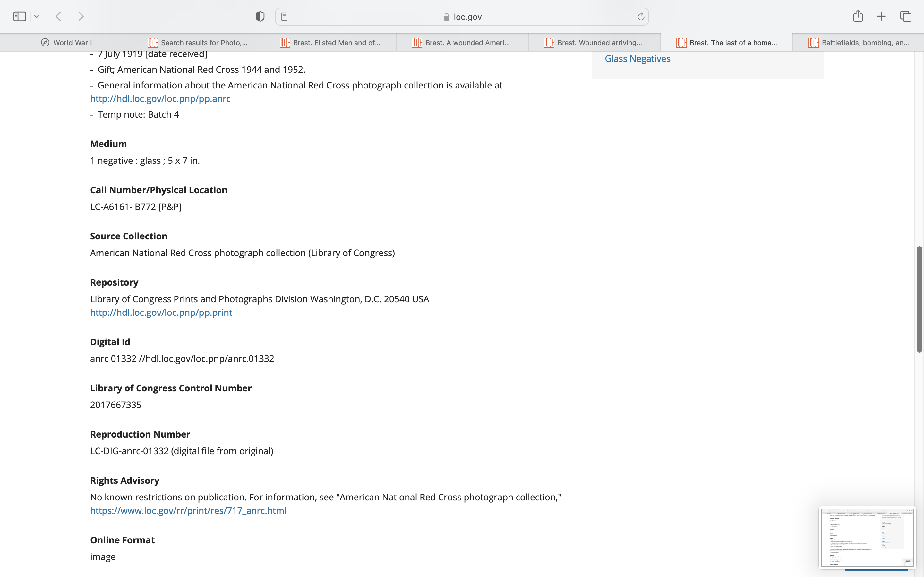Switch to the Search results for Photo tab
The image size is (924, 577).
pyautogui.click(x=198, y=43)
